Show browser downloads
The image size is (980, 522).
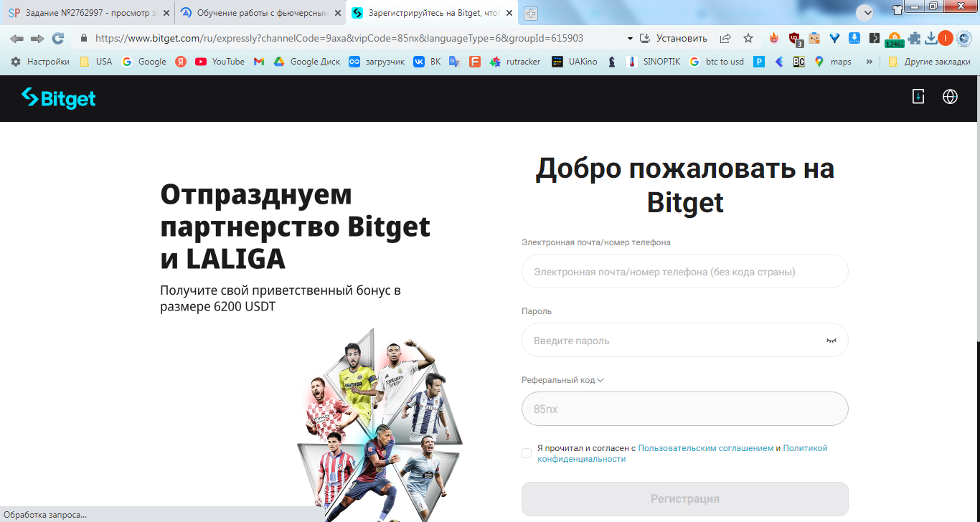[x=930, y=39]
